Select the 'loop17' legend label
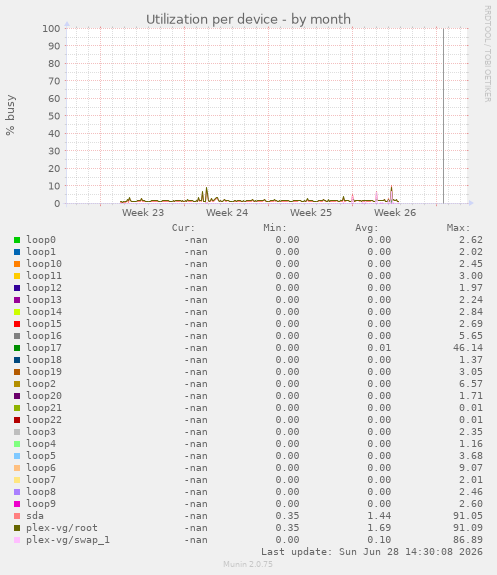This screenshot has height=575, width=497. 44,348
